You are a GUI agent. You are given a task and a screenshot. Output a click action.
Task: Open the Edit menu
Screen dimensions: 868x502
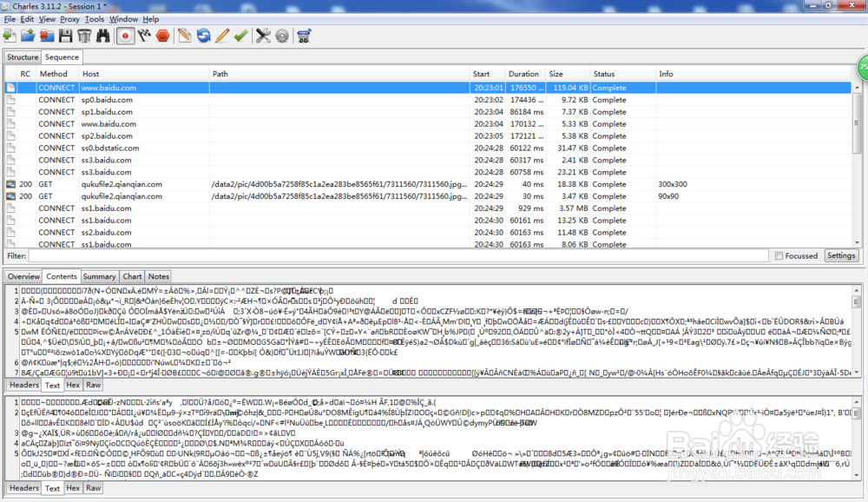click(27, 19)
